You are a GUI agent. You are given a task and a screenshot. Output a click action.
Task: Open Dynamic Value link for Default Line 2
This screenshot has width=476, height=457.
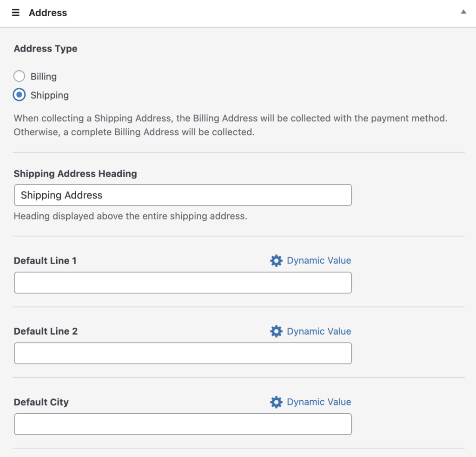pyautogui.click(x=318, y=331)
